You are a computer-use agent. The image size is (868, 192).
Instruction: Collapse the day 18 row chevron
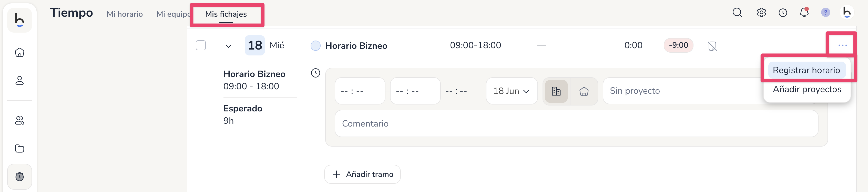click(x=228, y=46)
